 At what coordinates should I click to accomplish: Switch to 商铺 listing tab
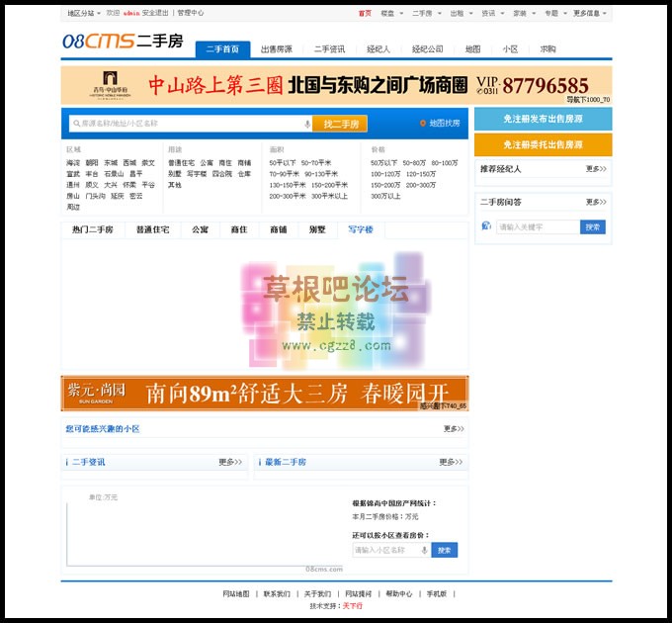[x=278, y=229]
